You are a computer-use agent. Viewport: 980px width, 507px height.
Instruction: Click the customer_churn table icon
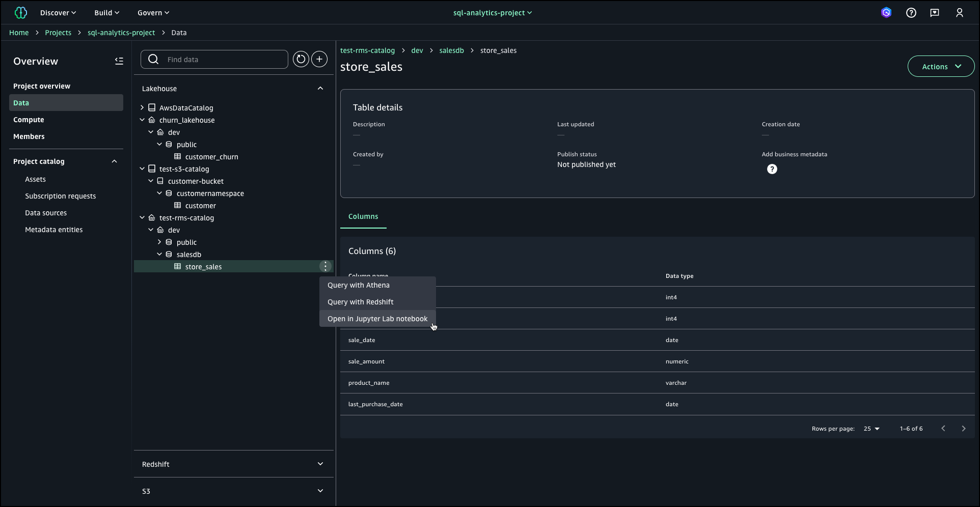point(178,157)
